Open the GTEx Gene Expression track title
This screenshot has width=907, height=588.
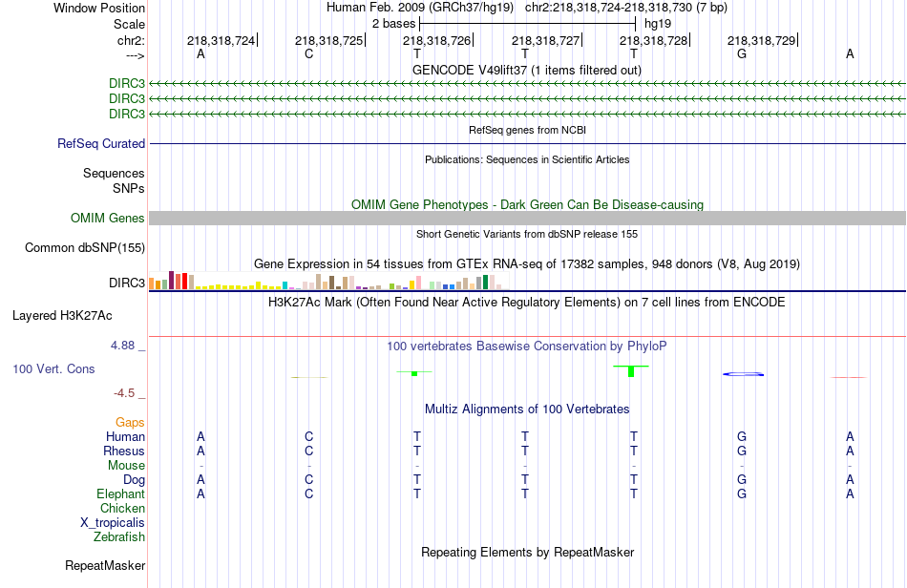tap(527, 264)
